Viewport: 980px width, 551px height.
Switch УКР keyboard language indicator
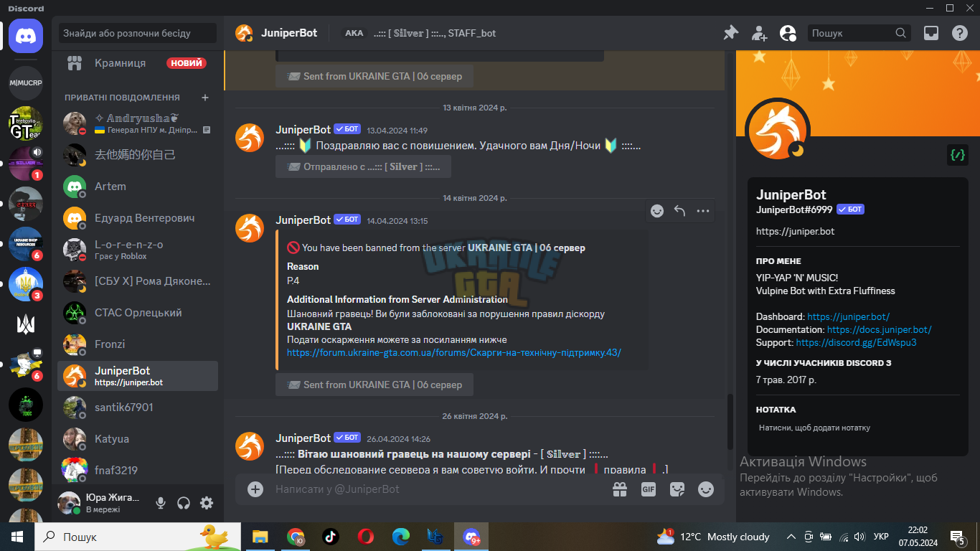(882, 537)
